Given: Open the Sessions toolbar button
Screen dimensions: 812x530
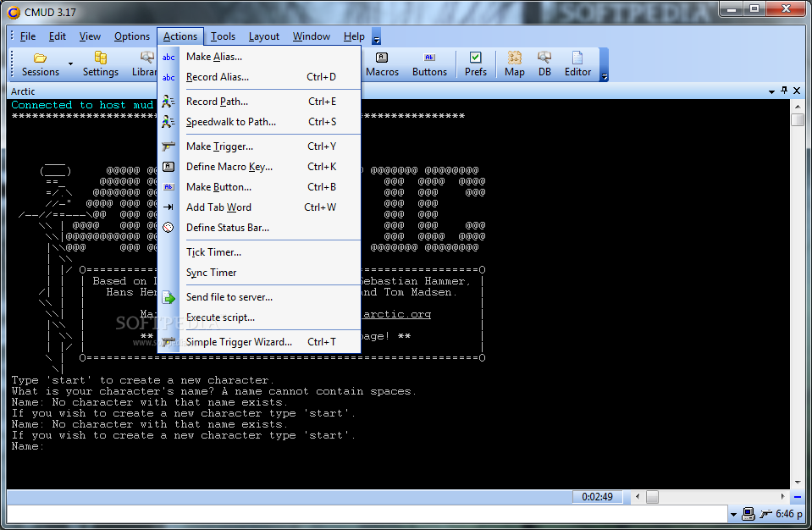Looking at the screenshot, I should [41, 64].
